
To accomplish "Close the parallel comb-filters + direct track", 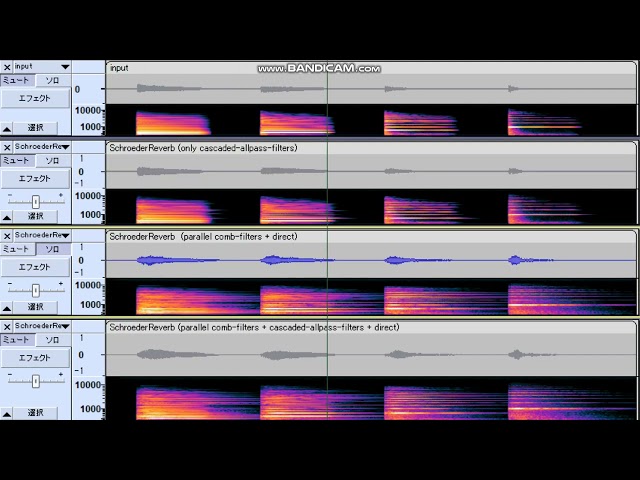I will click(7, 236).
